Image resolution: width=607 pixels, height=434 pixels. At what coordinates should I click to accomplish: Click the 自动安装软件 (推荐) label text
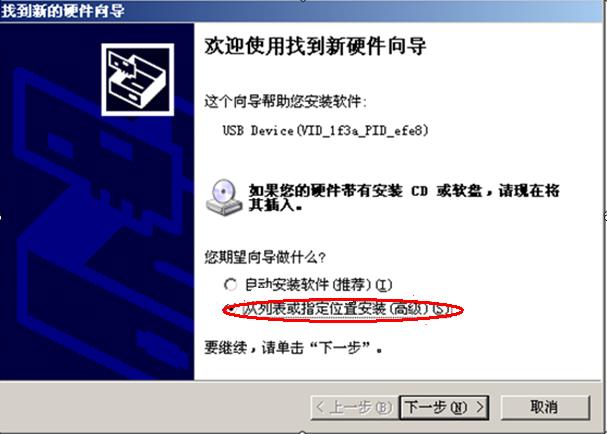tap(319, 285)
